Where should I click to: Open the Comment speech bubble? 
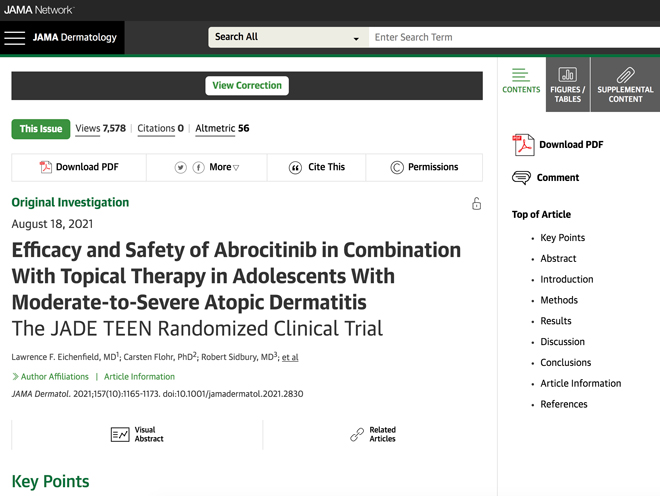[521, 178]
